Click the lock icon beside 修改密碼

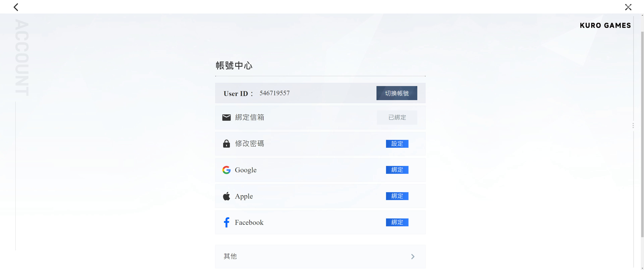click(226, 144)
